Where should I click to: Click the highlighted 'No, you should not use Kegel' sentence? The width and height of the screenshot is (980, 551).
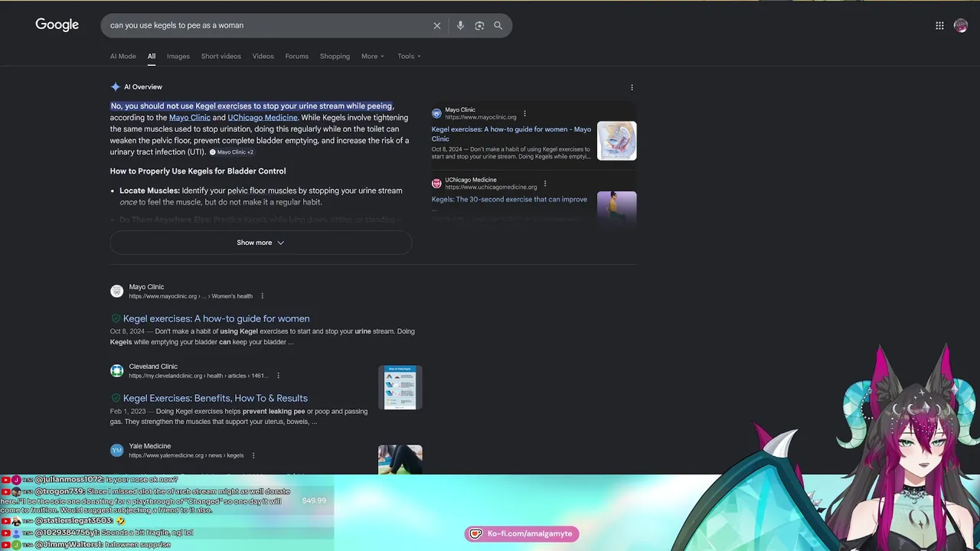(251, 106)
